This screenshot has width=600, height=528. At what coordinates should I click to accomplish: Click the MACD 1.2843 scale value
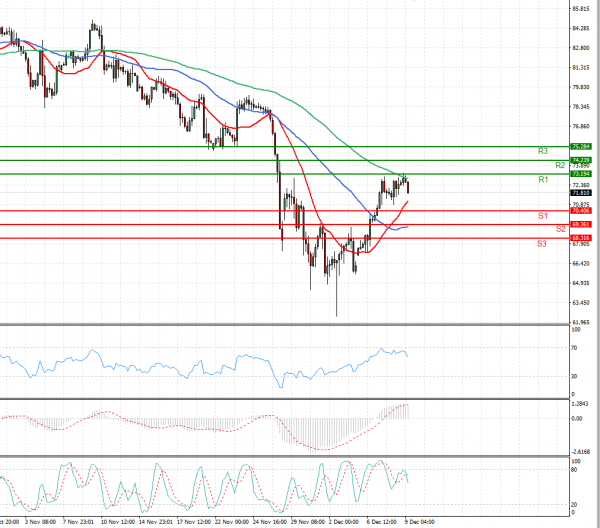pyautogui.click(x=580, y=404)
